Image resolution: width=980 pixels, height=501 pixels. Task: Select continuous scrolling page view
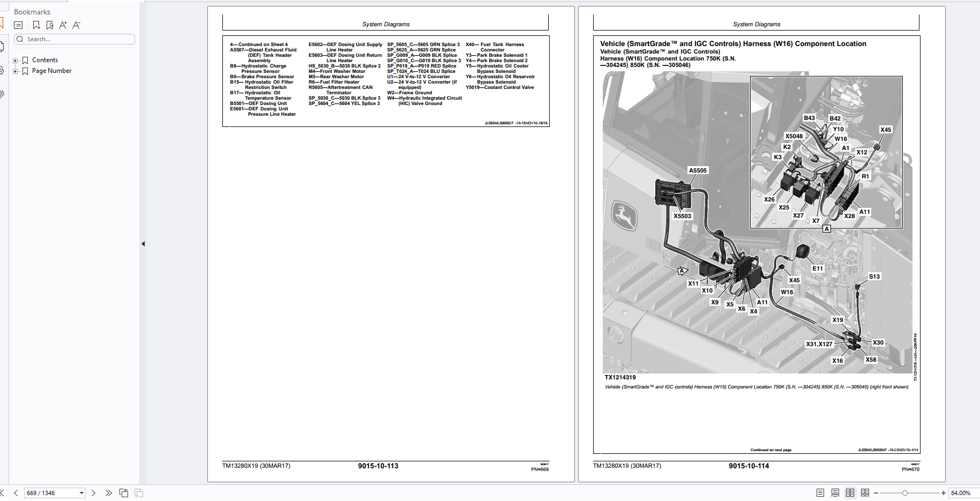(x=834, y=492)
